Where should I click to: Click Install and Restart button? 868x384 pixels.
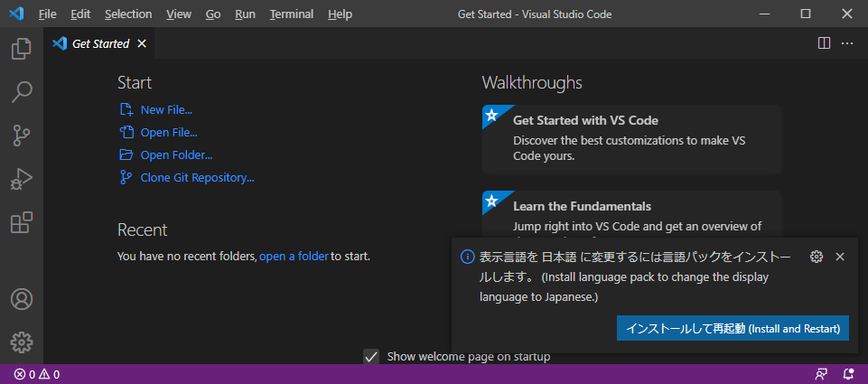point(733,329)
